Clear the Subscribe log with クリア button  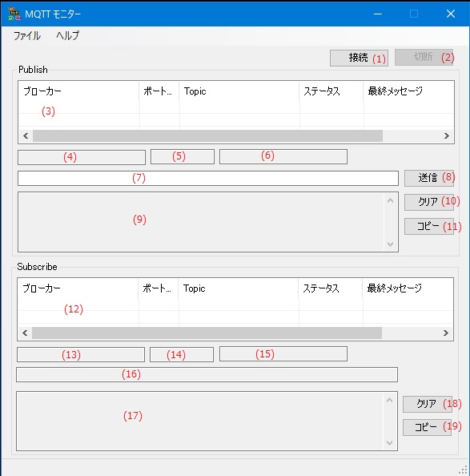point(428,404)
